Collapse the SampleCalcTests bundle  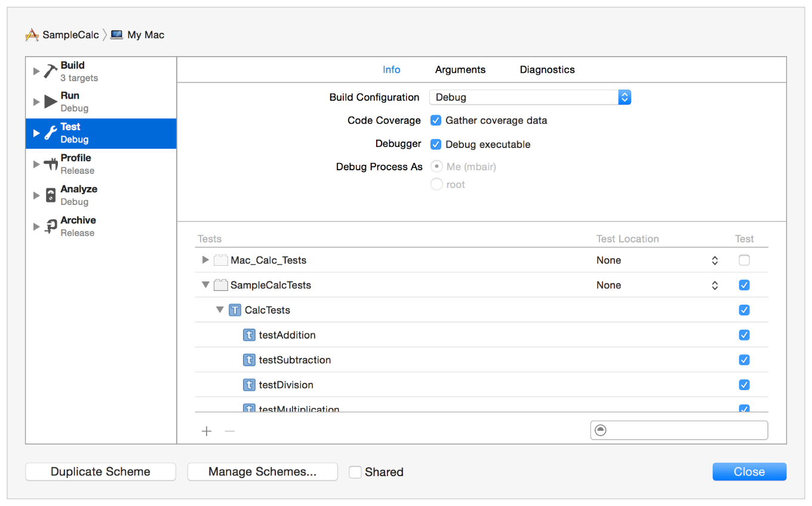coord(205,285)
